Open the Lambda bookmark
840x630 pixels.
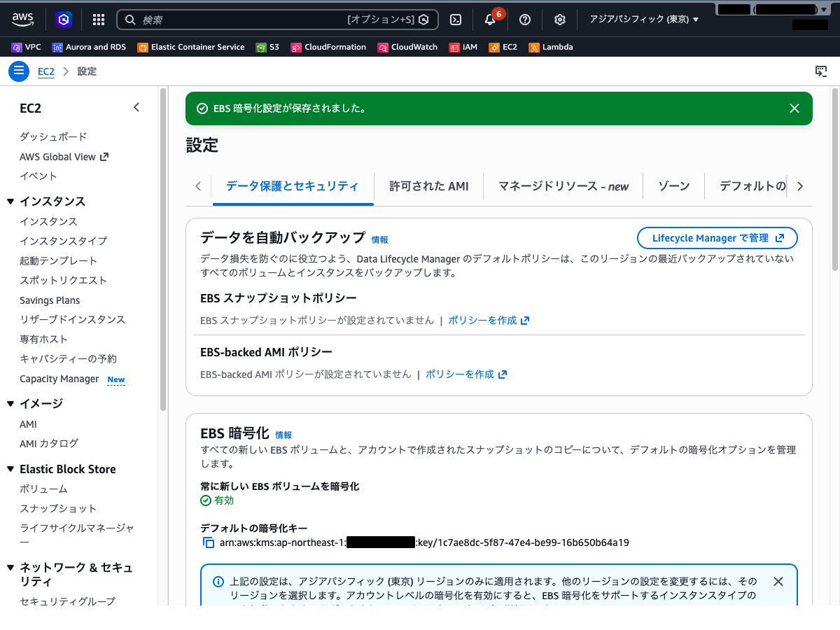(x=551, y=47)
